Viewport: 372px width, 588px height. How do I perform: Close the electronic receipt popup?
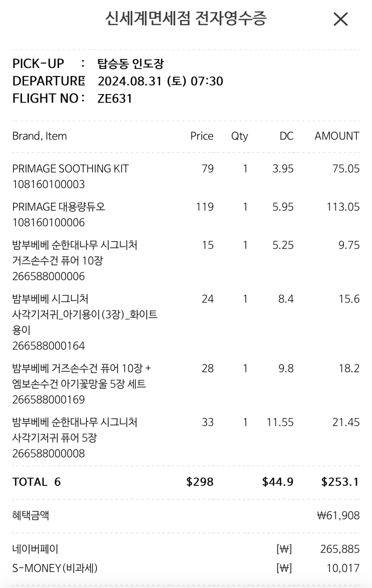click(x=340, y=20)
